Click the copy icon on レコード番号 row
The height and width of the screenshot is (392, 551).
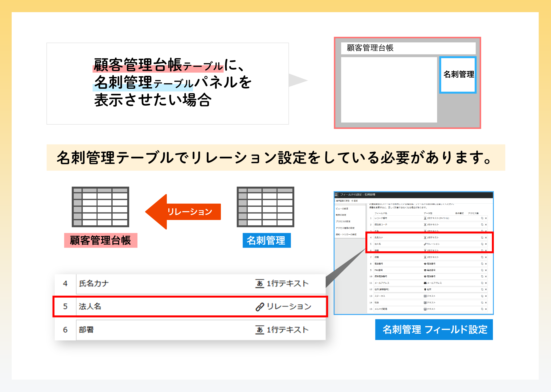482,218
